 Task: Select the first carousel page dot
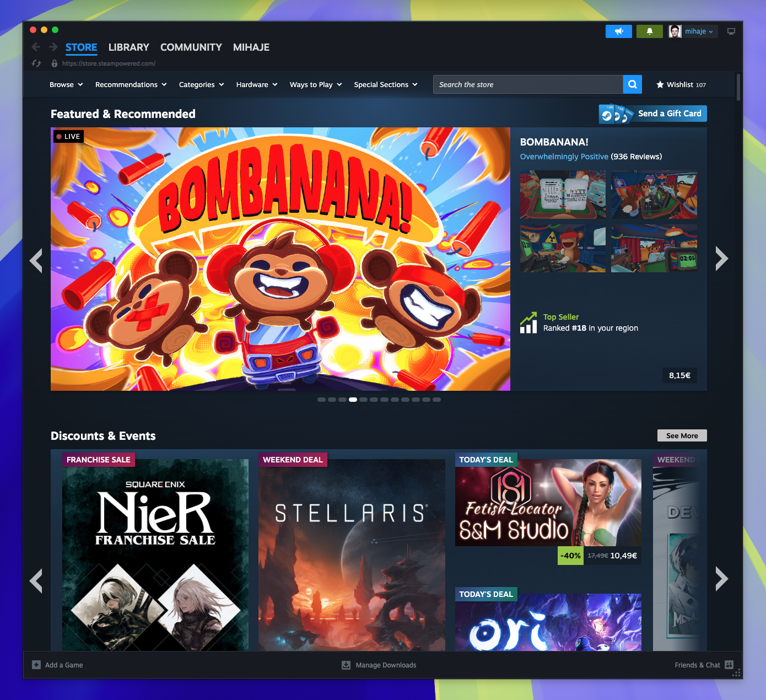[321, 400]
